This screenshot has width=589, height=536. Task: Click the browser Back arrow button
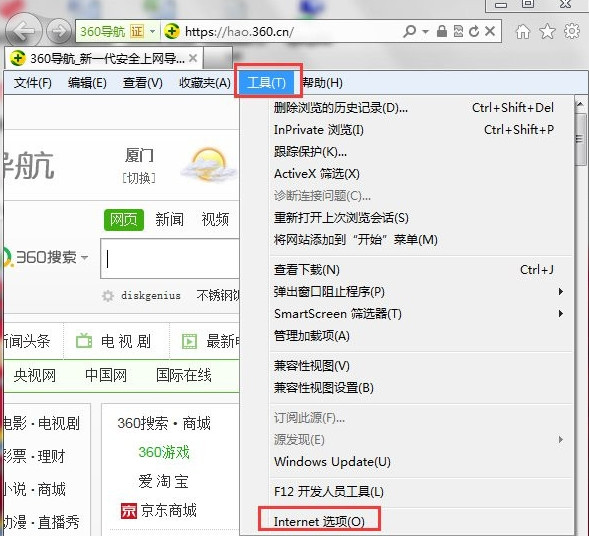(23, 31)
